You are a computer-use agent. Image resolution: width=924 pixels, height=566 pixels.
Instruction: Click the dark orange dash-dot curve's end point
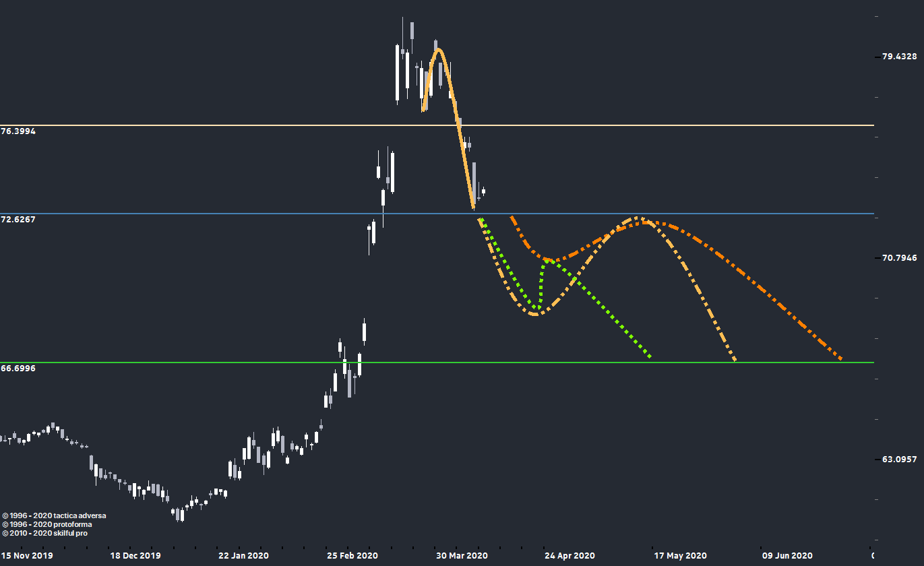840,359
